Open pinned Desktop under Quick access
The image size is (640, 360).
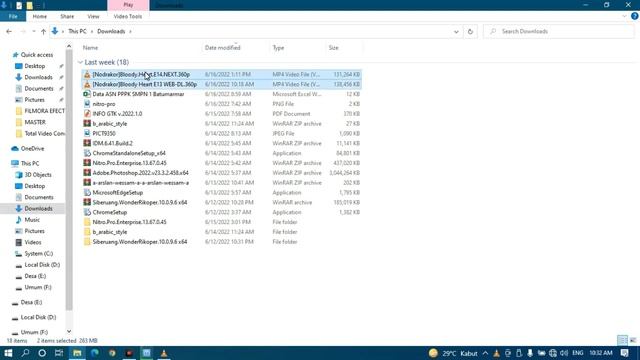(x=35, y=66)
